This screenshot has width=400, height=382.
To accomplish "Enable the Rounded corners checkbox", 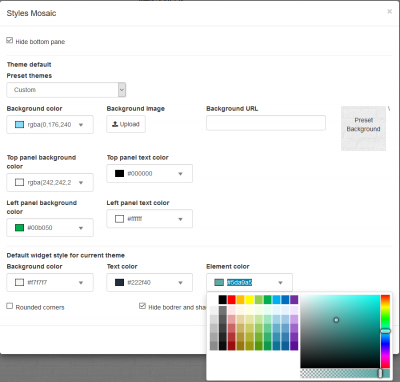I will click(10, 306).
